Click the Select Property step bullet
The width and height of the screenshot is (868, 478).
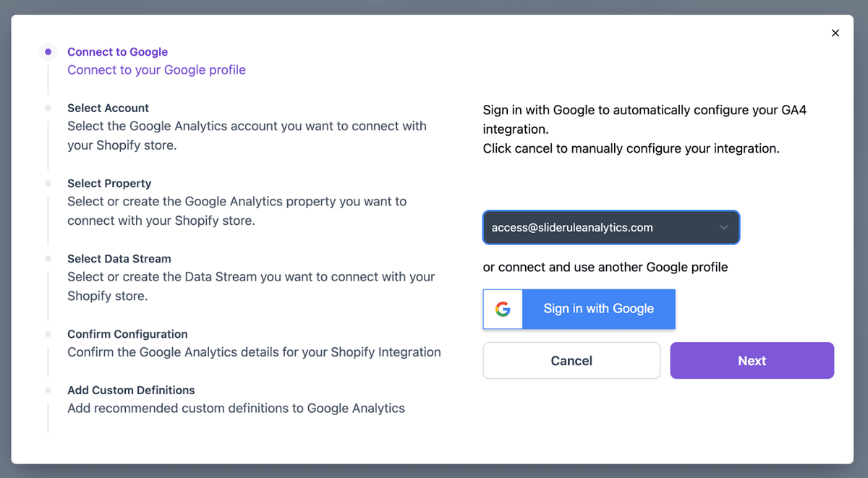click(48, 184)
